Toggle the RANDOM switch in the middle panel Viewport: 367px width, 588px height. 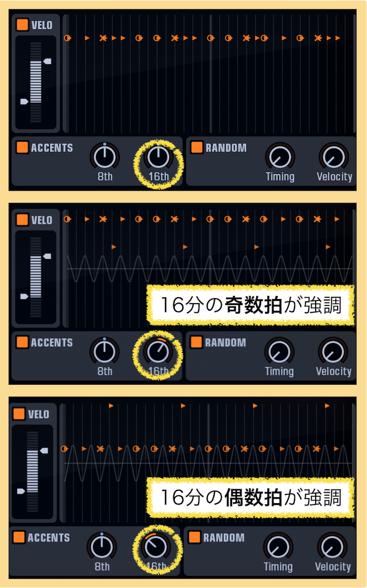click(x=196, y=342)
